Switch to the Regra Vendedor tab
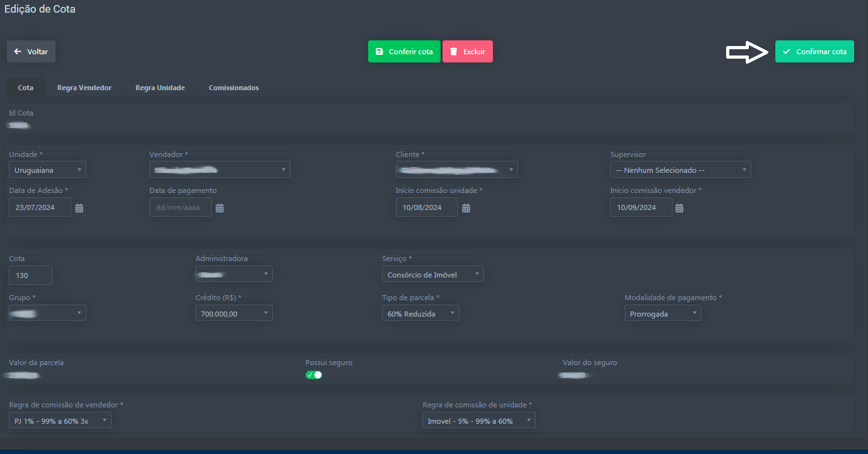The height and width of the screenshot is (454, 868). tap(84, 88)
